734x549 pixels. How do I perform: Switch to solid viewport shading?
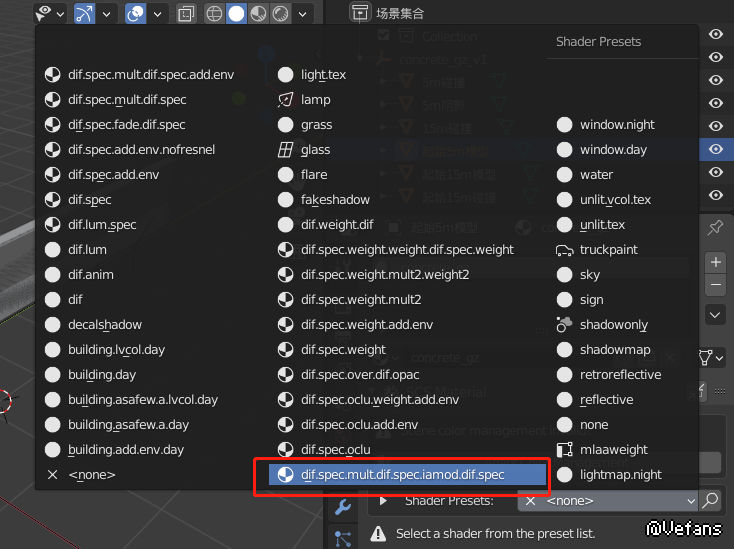point(236,14)
